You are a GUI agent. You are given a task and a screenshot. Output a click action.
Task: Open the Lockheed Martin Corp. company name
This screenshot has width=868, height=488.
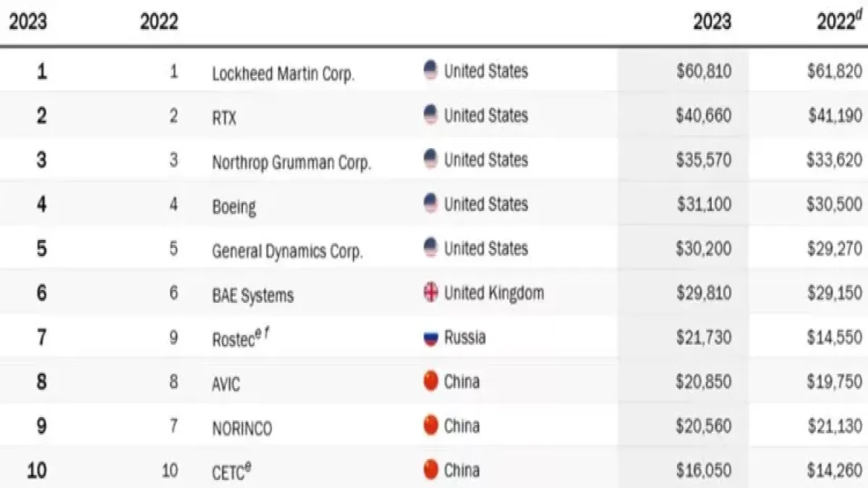pos(283,74)
